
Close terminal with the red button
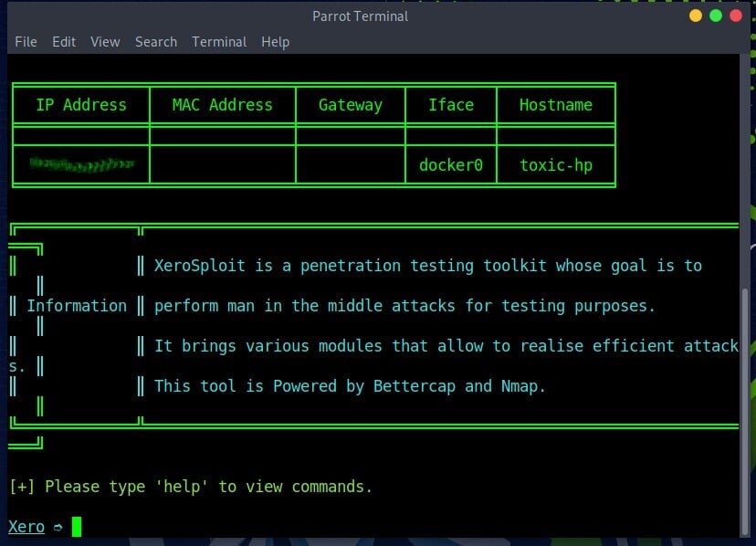click(736, 16)
